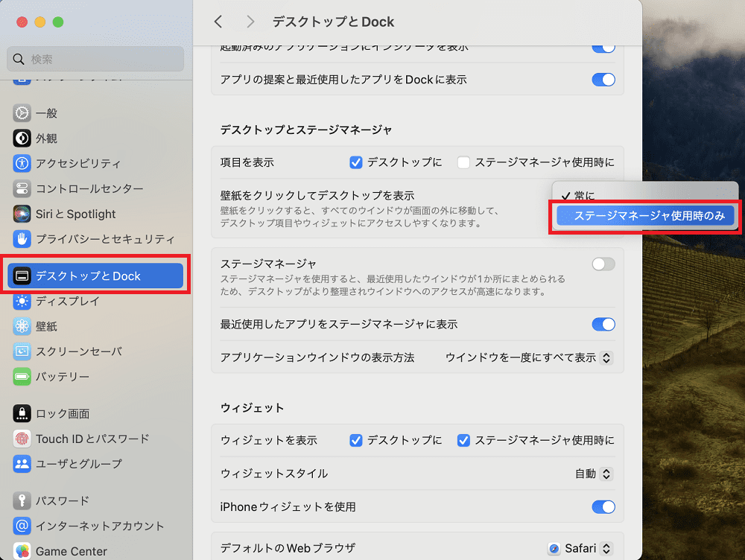Toggle iPhone ウィジェットを使用 switch
The width and height of the screenshot is (745, 560).
[603, 507]
